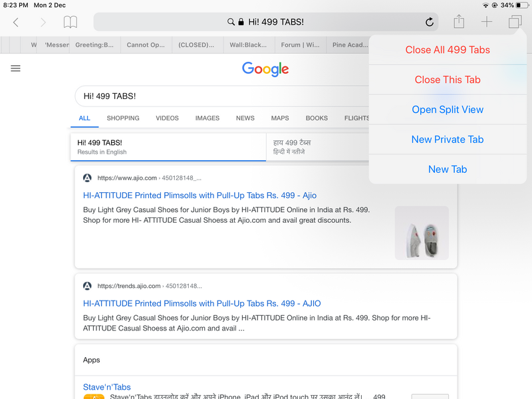
Task: Switch to the IMAGES search tab
Action: 207,118
